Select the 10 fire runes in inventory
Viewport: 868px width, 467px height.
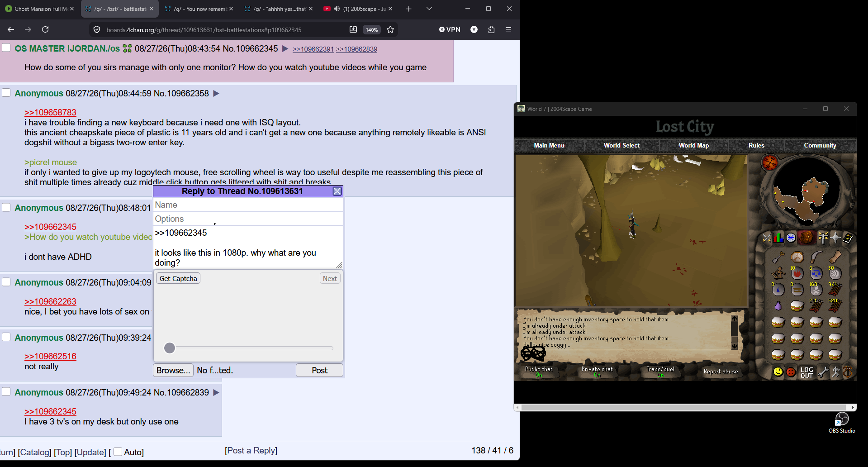tap(797, 273)
